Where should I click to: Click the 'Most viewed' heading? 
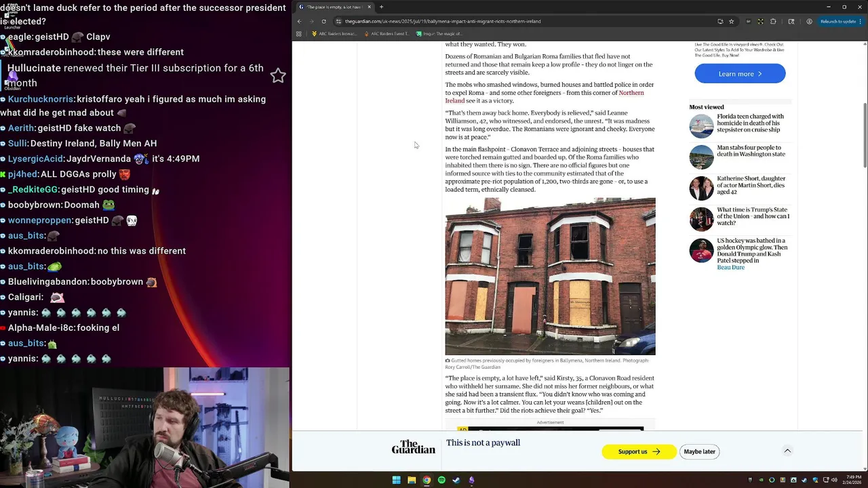707,107
